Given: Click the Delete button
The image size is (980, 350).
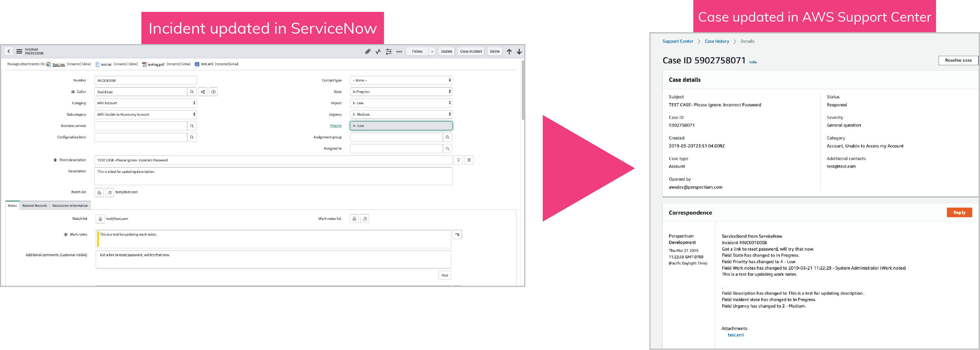Looking at the screenshot, I should pyautogui.click(x=495, y=51).
